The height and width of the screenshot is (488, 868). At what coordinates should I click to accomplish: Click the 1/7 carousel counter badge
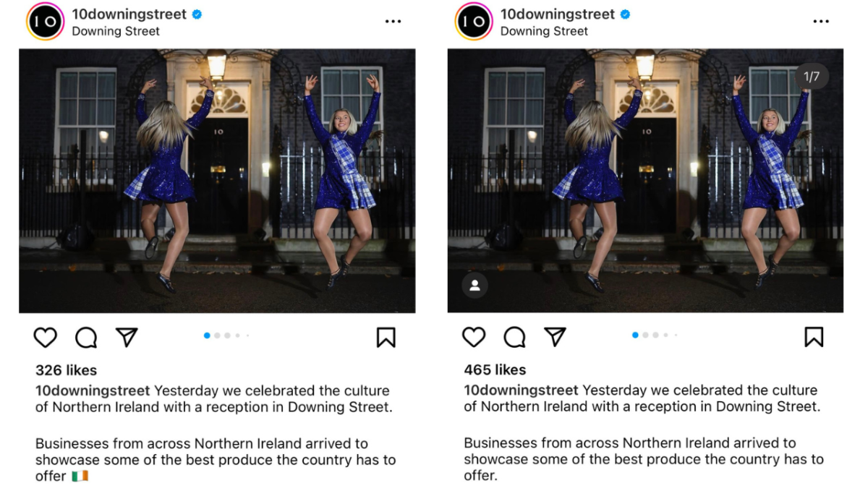[812, 77]
